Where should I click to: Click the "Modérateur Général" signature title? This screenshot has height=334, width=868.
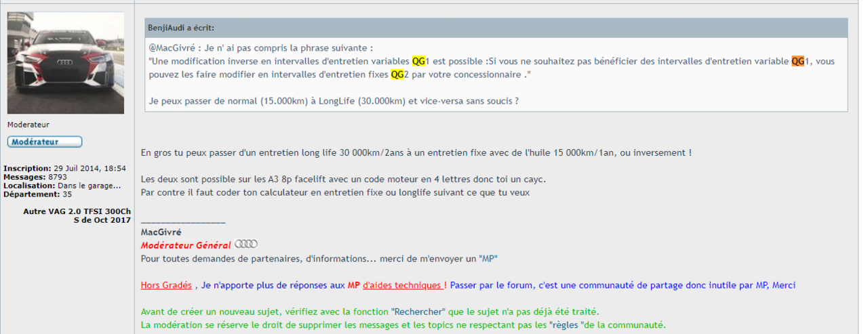tap(186, 245)
